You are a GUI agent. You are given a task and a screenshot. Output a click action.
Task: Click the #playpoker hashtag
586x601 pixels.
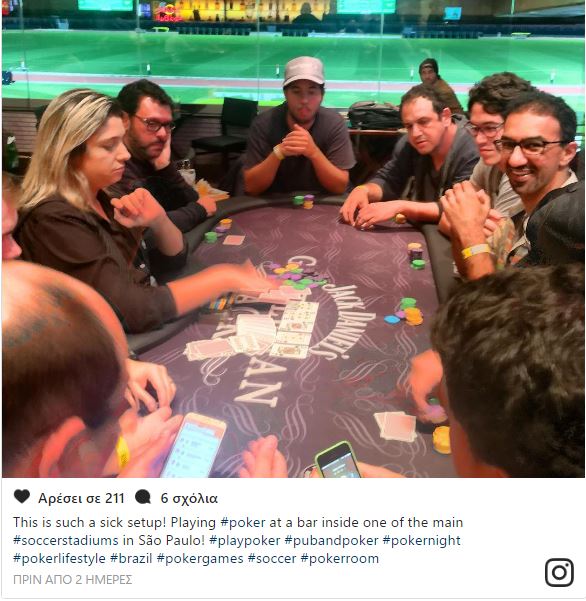click(245, 540)
